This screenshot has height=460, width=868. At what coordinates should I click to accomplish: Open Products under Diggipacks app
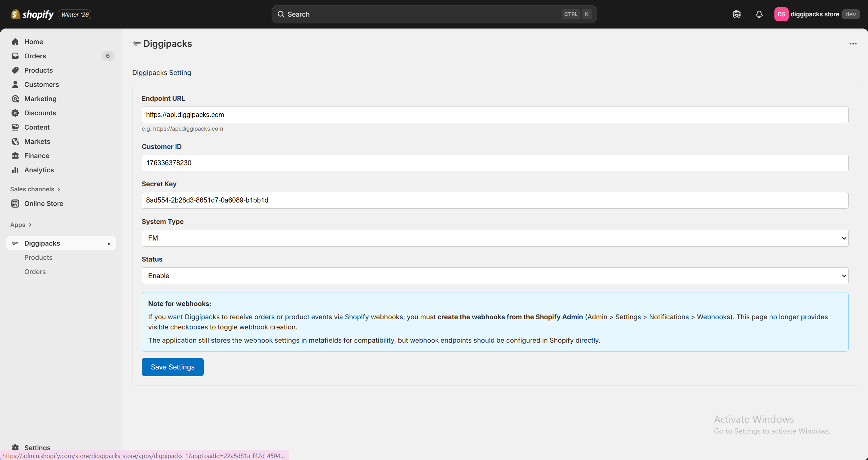coord(38,257)
